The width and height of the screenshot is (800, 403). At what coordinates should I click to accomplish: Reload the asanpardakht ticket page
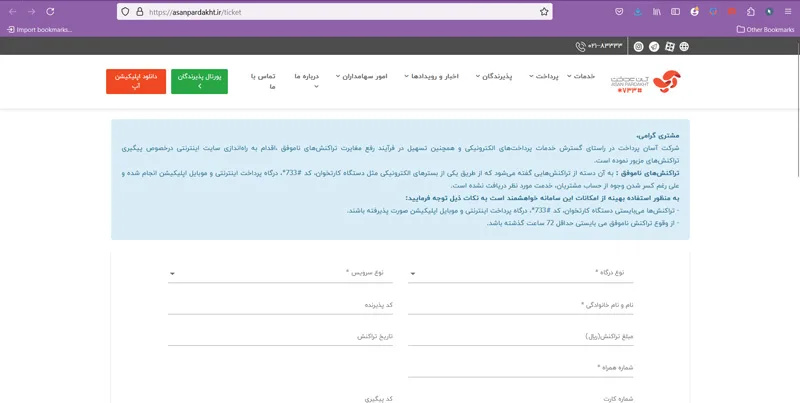50,12
